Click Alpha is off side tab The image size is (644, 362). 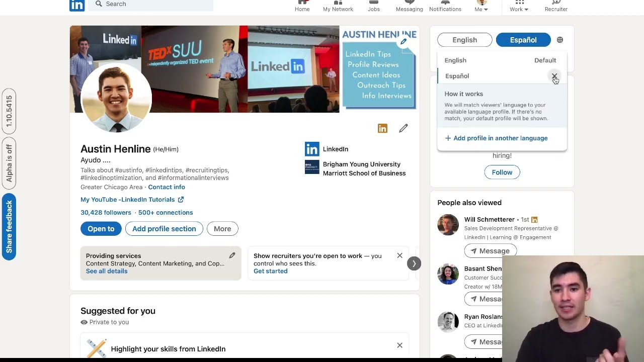click(x=9, y=163)
